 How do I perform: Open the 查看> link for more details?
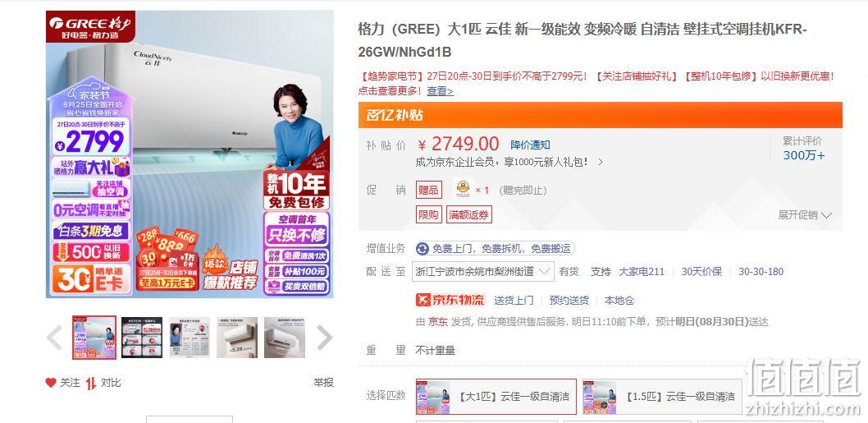click(440, 91)
